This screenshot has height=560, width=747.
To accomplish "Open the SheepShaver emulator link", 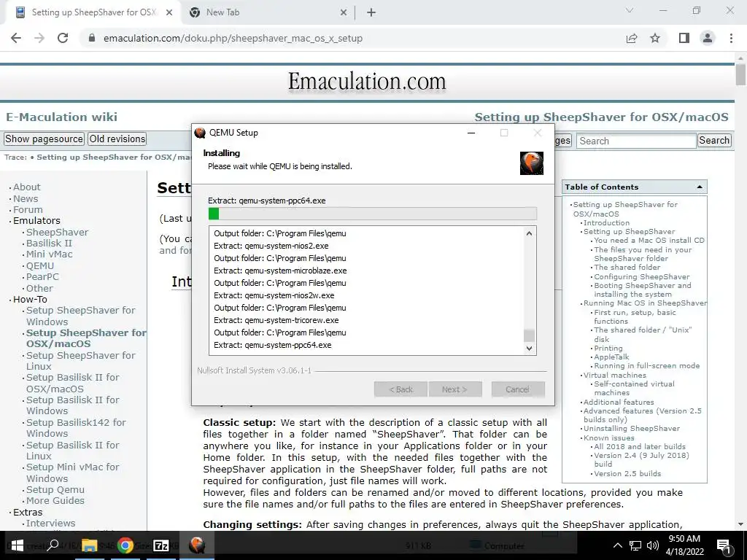I will pyautogui.click(x=57, y=232).
